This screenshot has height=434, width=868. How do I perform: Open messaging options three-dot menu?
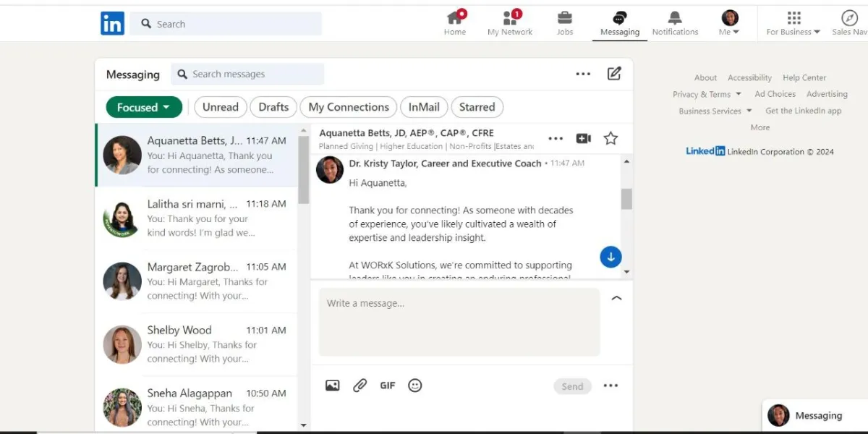pyautogui.click(x=583, y=74)
